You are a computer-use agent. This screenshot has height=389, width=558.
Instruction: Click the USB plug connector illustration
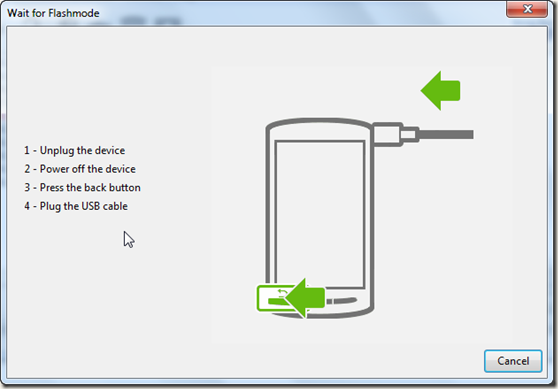click(396, 134)
